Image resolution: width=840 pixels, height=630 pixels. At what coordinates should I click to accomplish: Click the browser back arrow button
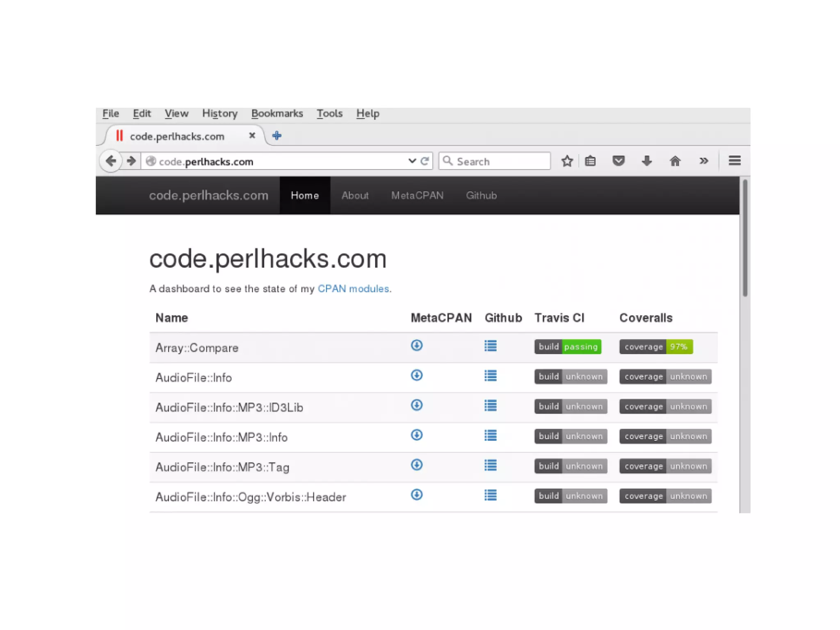click(111, 161)
